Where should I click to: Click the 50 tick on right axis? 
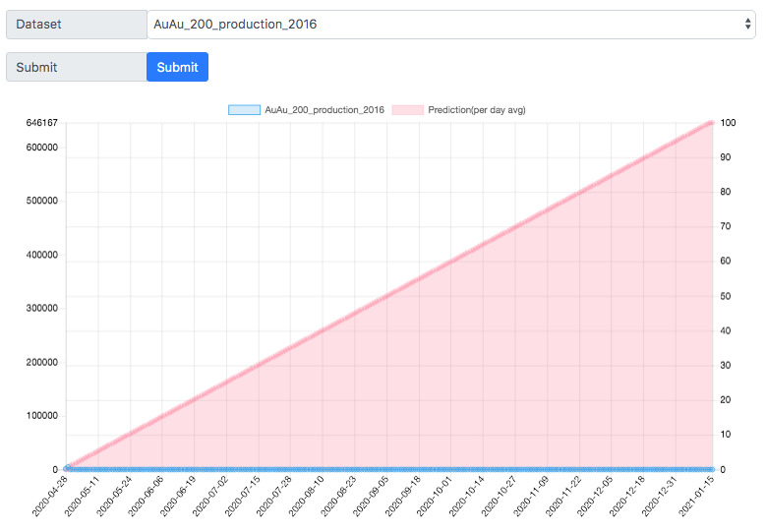coord(726,296)
